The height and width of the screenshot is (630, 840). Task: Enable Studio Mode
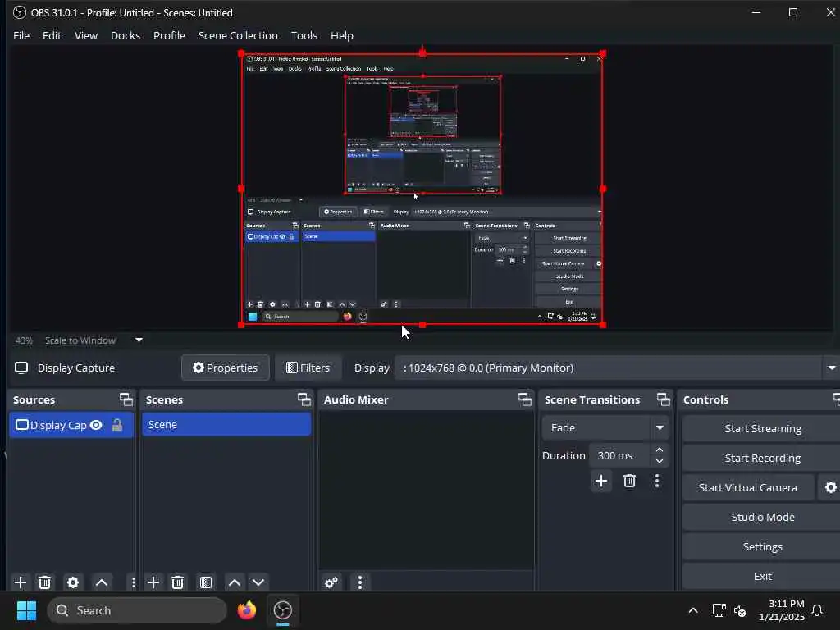(762, 517)
